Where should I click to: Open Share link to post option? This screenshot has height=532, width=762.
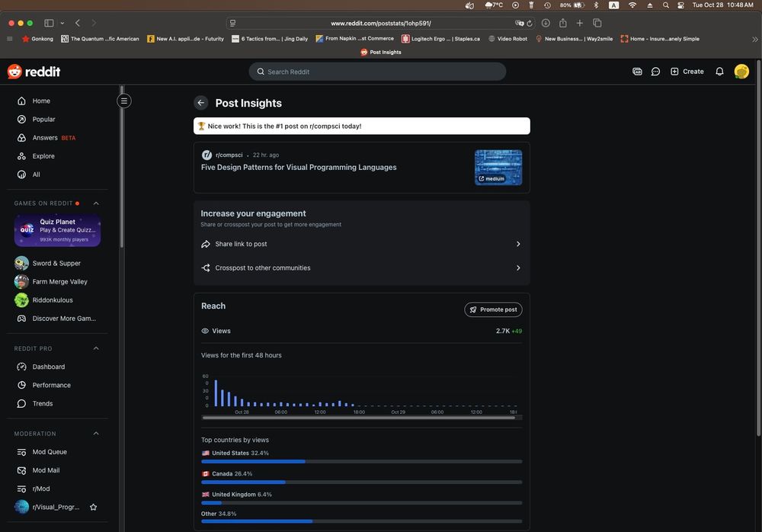click(361, 244)
